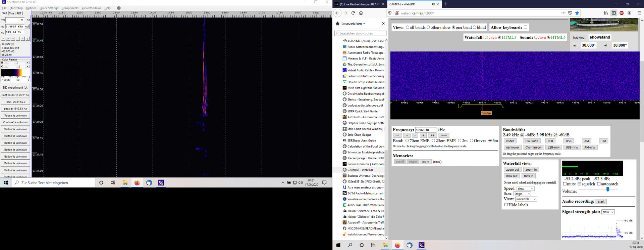Toggle the blue bookmark star
This screenshot has height=250, width=644.
577,13
